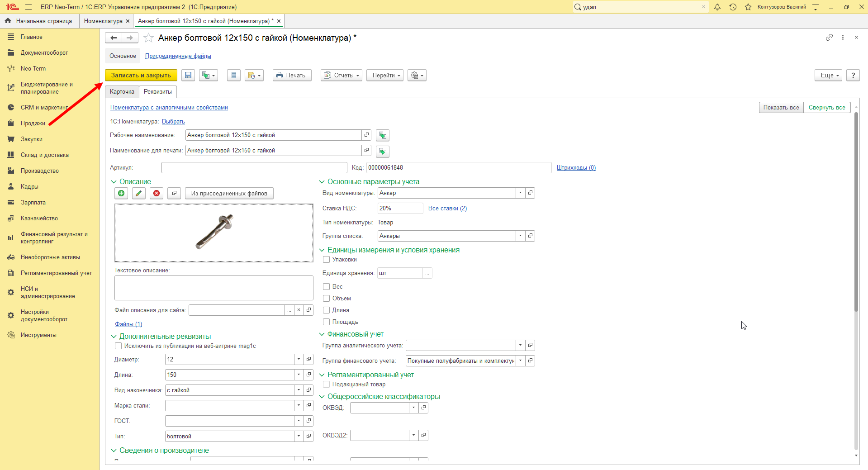Open Закупки section in sidebar
Screen dimensions: 868x470
tap(32, 139)
